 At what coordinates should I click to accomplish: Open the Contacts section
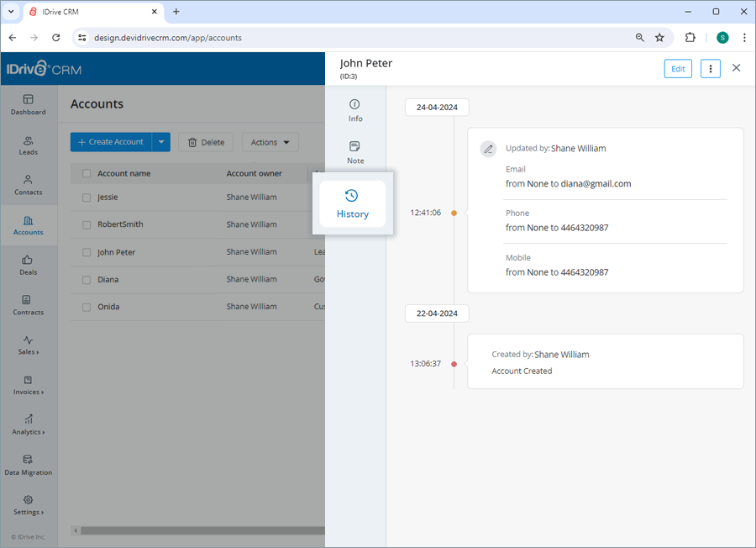point(28,186)
